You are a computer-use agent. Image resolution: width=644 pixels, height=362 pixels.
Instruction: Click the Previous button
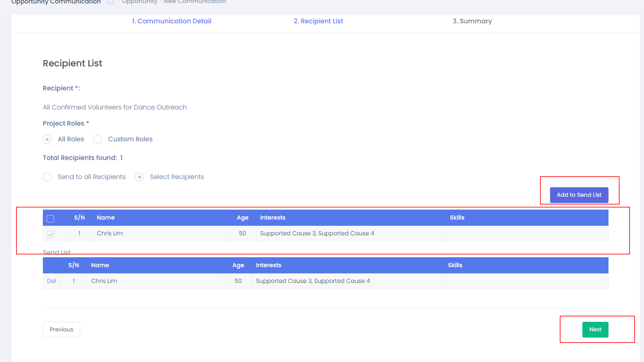[x=61, y=329]
